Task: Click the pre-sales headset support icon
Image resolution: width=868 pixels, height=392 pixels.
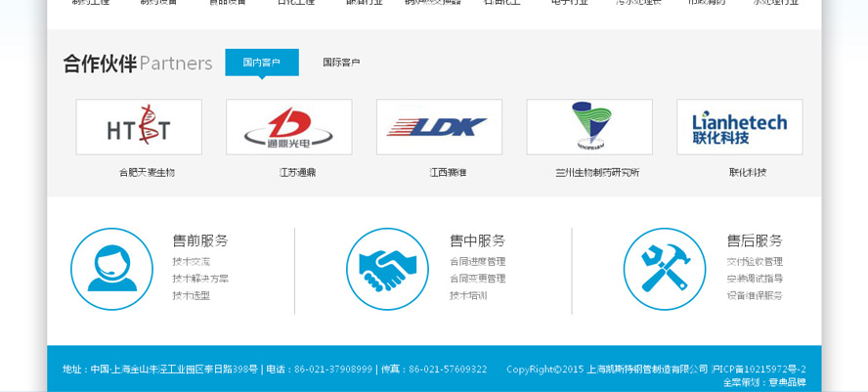Action: [111, 269]
